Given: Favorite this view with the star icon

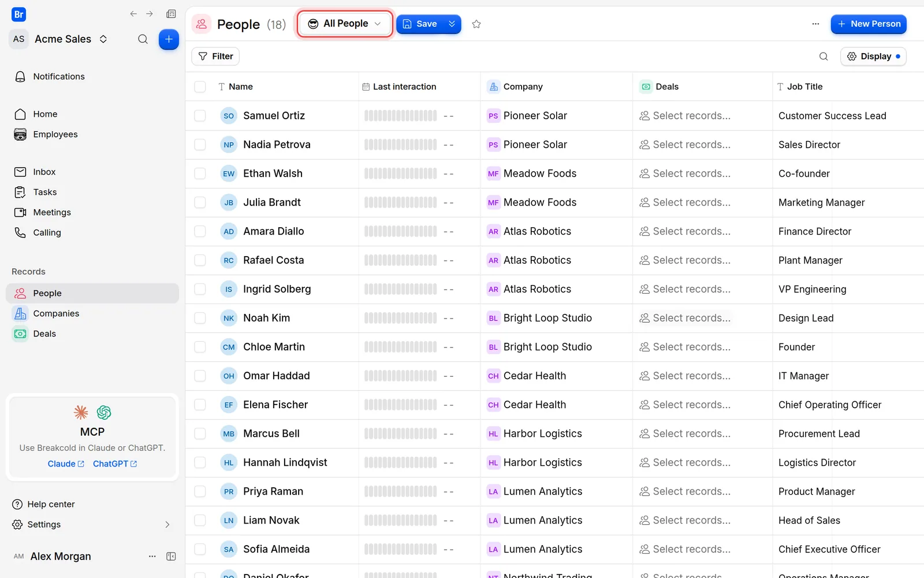Looking at the screenshot, I should pos(476,24).
